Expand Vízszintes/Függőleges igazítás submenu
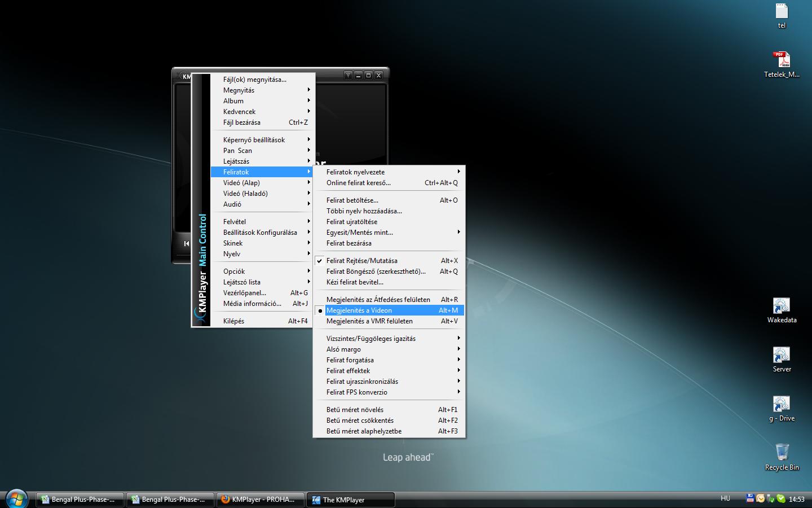812x508 pixels. point(389,339)
